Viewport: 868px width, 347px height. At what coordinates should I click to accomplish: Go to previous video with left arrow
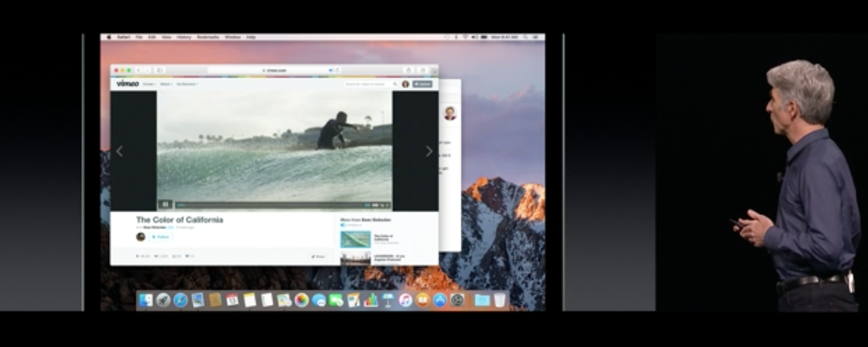[x=119, y=151]
